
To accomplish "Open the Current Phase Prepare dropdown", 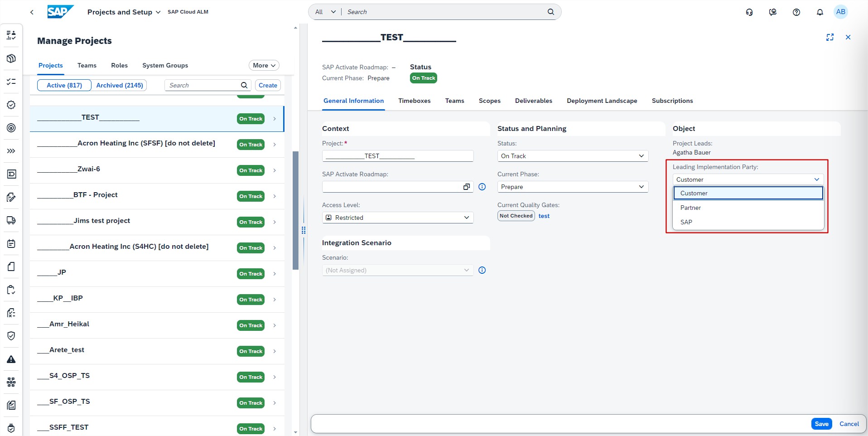I will point(572,187).
